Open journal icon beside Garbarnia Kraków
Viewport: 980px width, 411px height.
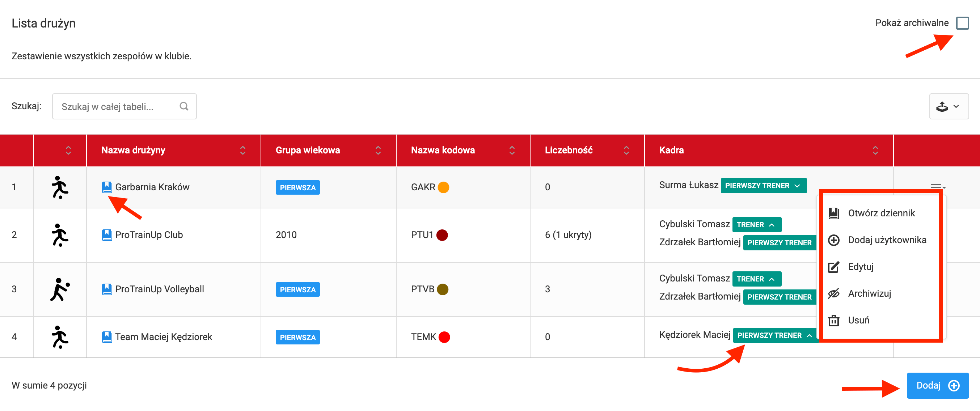107,187
